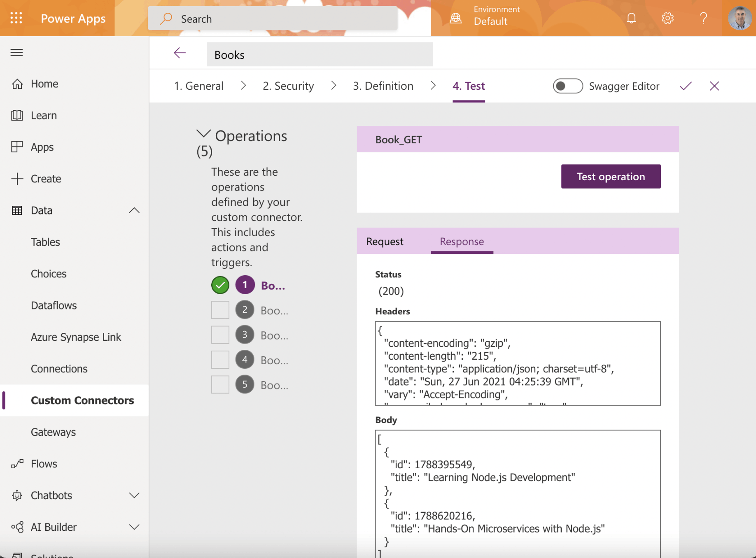Viewport: 756px width, 558px height.
Task: Go to step 2. Security
Action: (x=288, y=86)
